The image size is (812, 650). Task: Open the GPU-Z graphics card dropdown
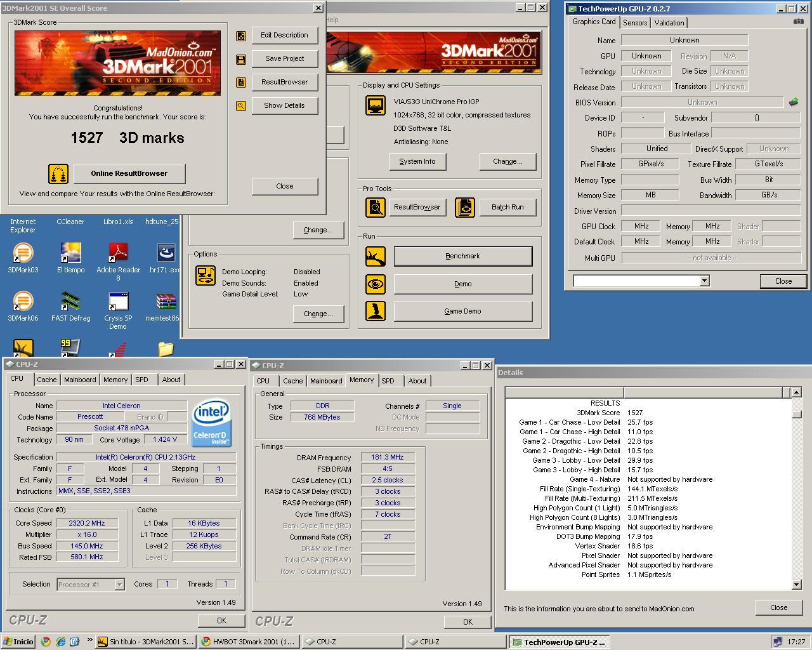(704, 281)
